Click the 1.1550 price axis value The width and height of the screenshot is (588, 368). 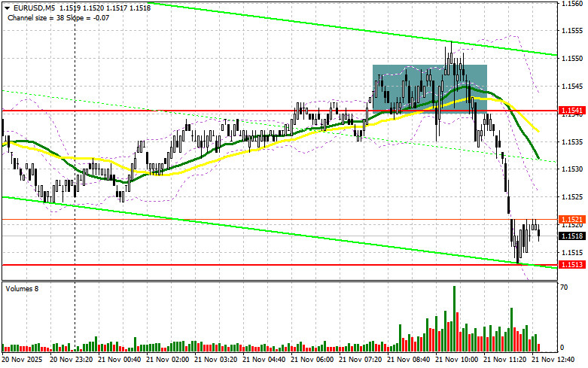pos(572,59)
